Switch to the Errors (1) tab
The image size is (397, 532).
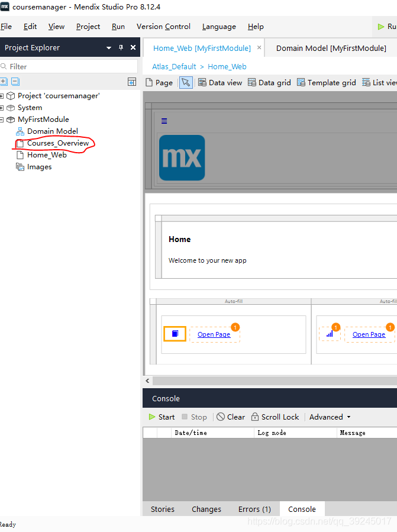(x=254, y=510)
